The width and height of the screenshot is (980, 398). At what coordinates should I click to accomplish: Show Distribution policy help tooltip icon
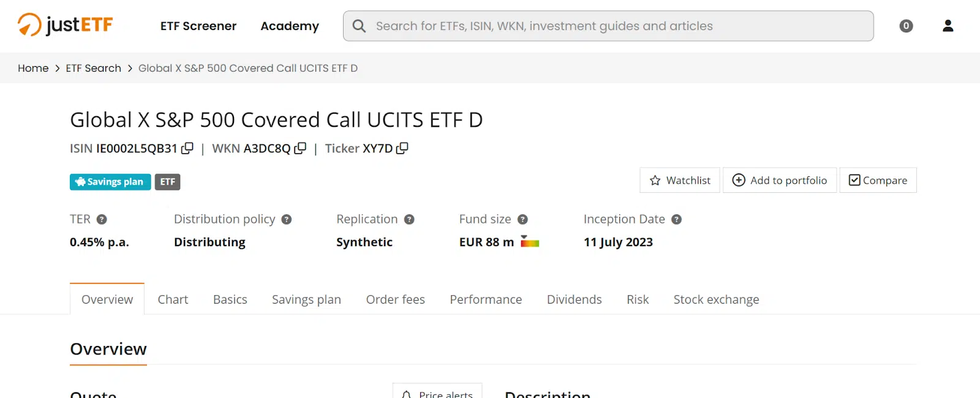pos(287,219)
